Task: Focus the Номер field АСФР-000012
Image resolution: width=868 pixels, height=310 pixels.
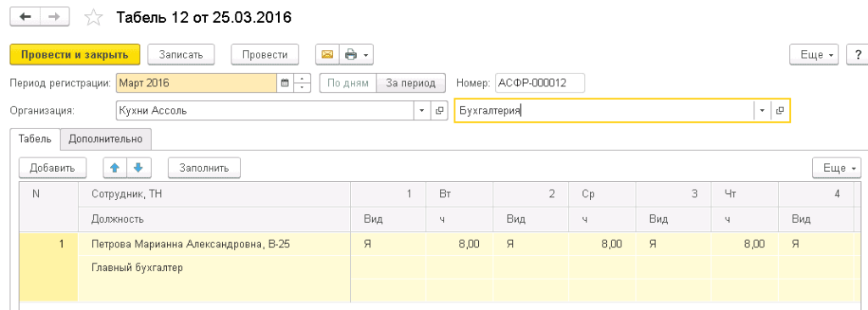Action: [x=540, y=84]
